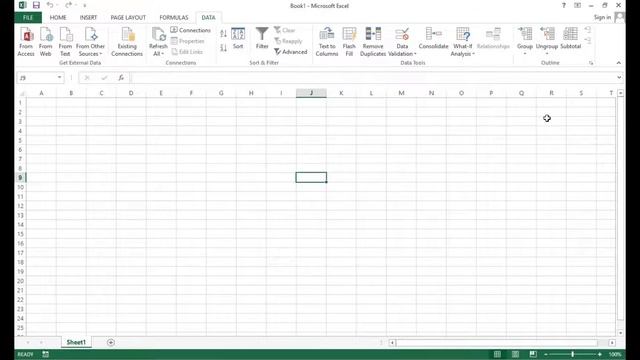
Task: Click Edit Links button
Action: click(187, 52)
